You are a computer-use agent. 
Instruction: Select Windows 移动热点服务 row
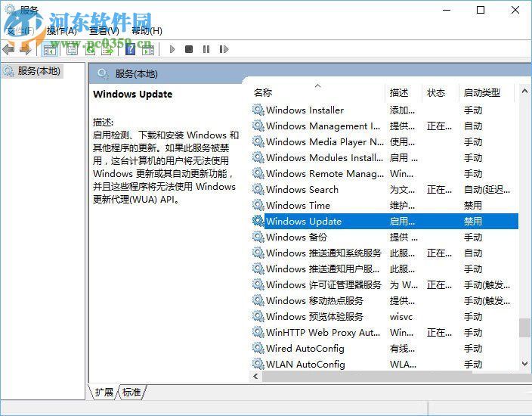pos(385,300)
